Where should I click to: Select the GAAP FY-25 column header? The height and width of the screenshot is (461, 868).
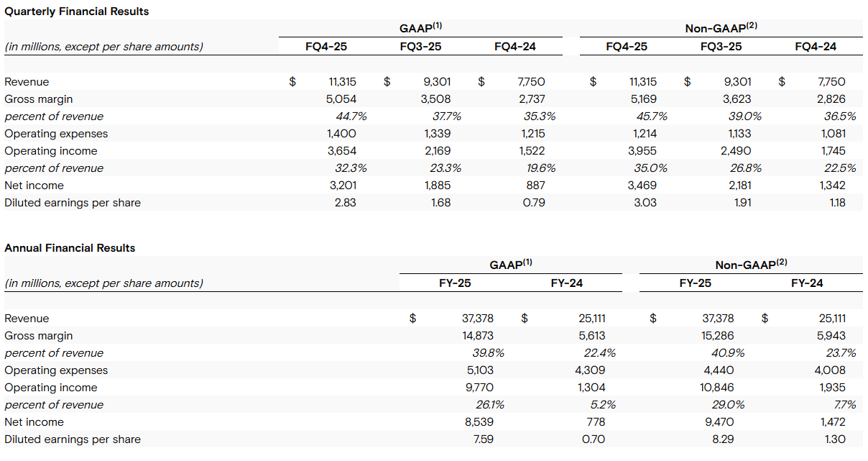pos(455,283)
